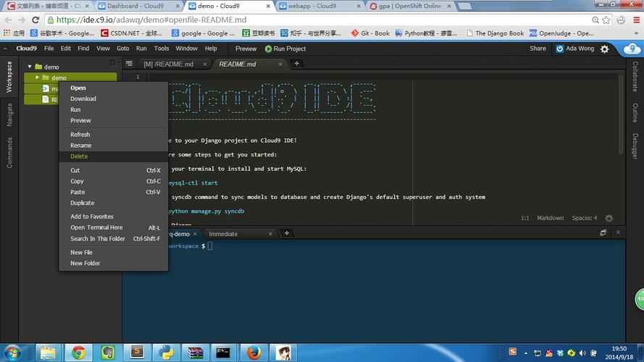The width and height of the screenshot is (644, 362).
Task: Open the Cloud9 menu
Action: (x=26, y=49)
